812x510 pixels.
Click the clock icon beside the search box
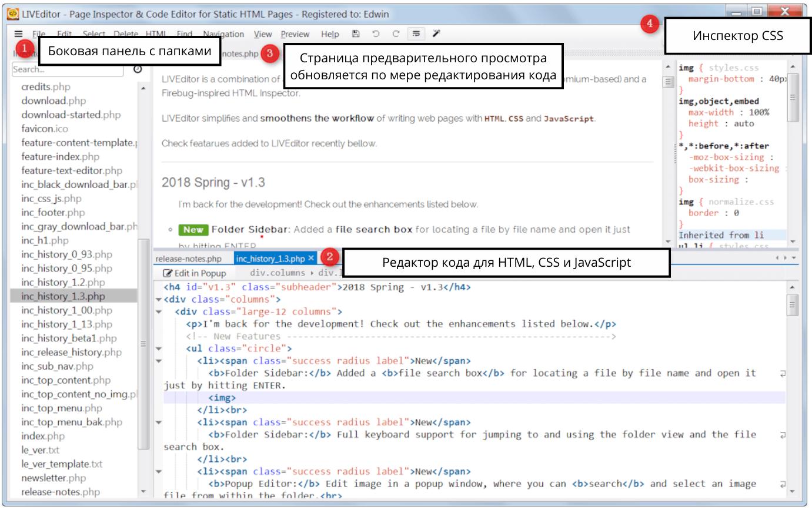pyautogui.click(x=138, y=69)
